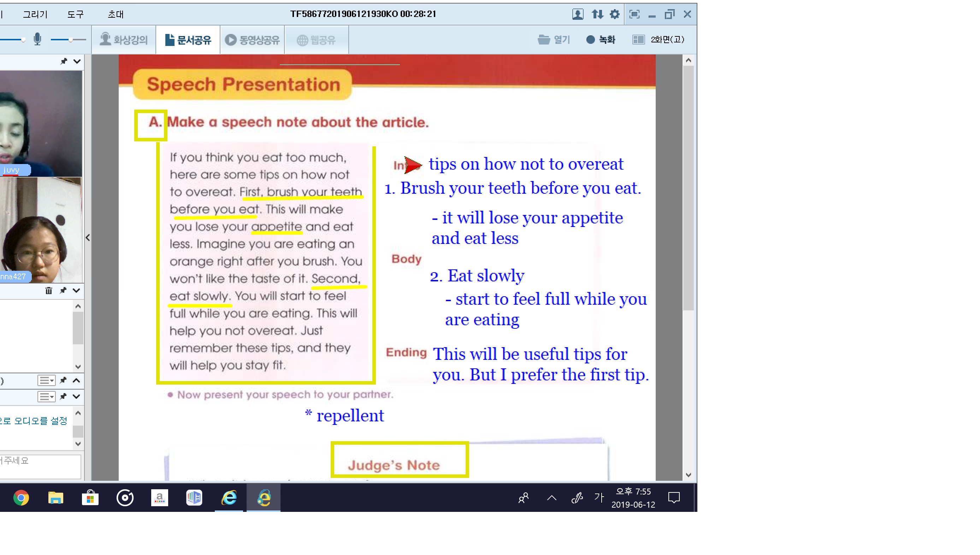Pin the video panel with pushpin icon
This screenshot has width=980, height=555.
point(63,61)
